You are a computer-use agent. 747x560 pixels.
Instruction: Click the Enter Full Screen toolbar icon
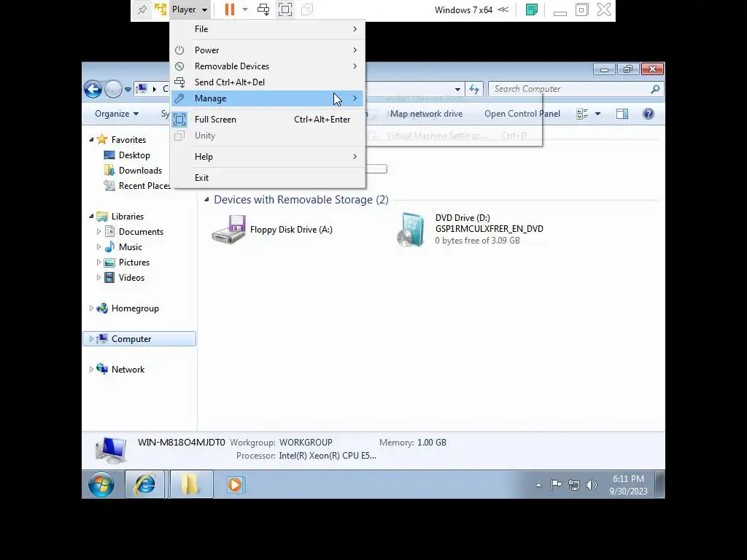(x=285, y=9)
